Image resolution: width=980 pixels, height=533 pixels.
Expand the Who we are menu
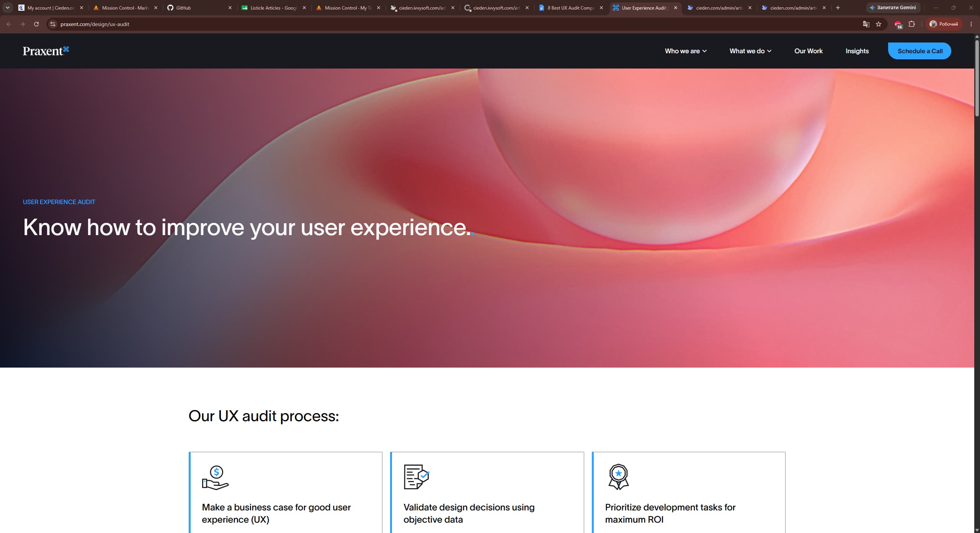click(686, 51)
